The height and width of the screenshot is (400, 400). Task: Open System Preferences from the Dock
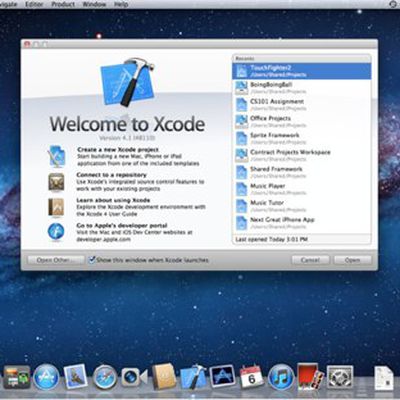[x=340, y=378]
